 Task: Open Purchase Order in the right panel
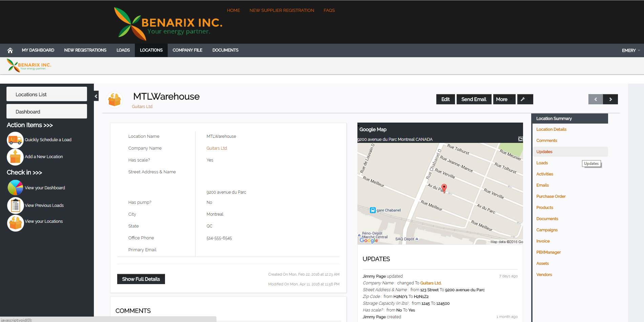tap(551, 196)
